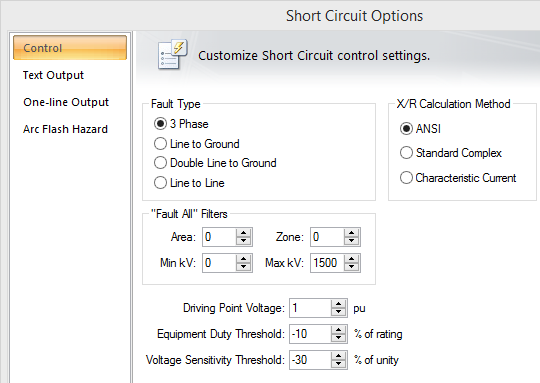Select Line to Ground fault type
This screenshot has height=383, width=540.
[x=197, y=144]
